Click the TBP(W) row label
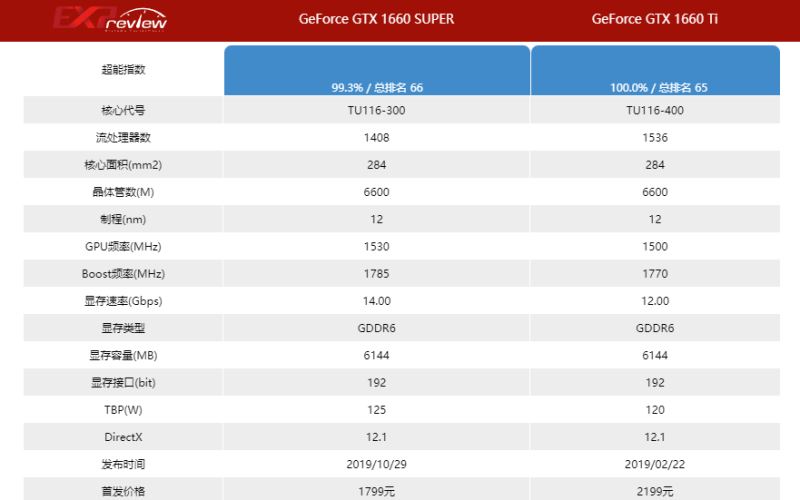800x500 pixels. tap(124, 409)
